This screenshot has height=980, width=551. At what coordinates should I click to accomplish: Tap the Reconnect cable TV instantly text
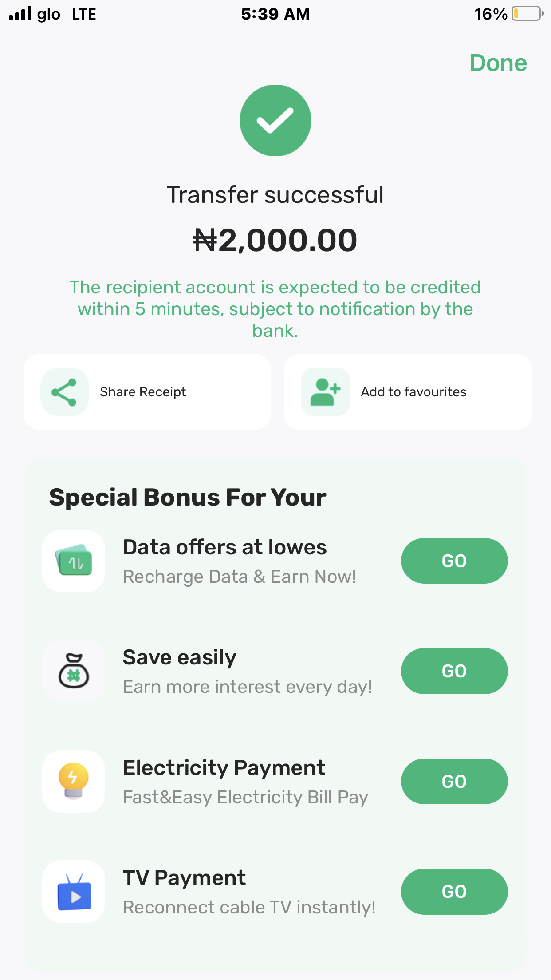tap(249, 907)
